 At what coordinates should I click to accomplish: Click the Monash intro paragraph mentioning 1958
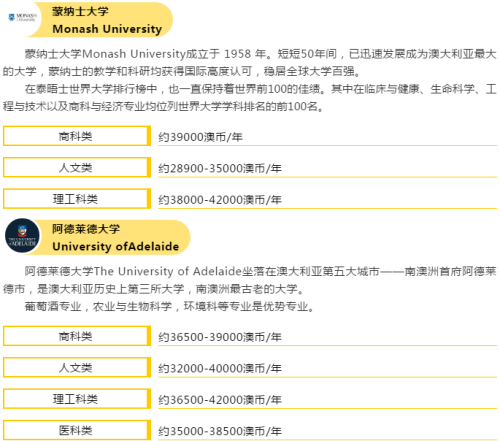(x=250, y=62)
